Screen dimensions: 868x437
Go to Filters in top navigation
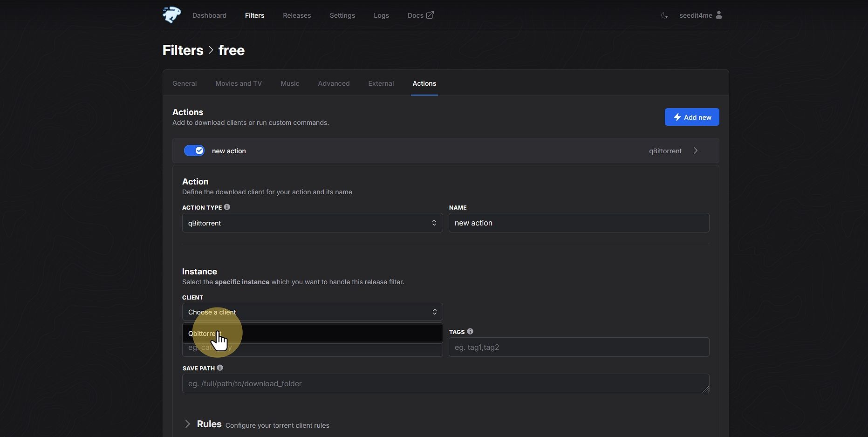pyautogui.click(x=254, y=15)
